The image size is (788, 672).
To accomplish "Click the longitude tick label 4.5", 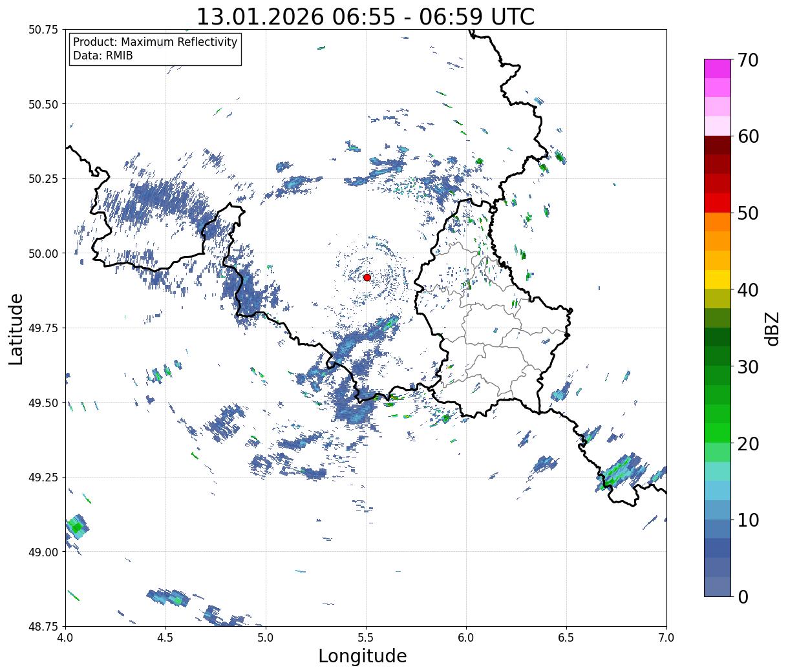I will point(165,638).
